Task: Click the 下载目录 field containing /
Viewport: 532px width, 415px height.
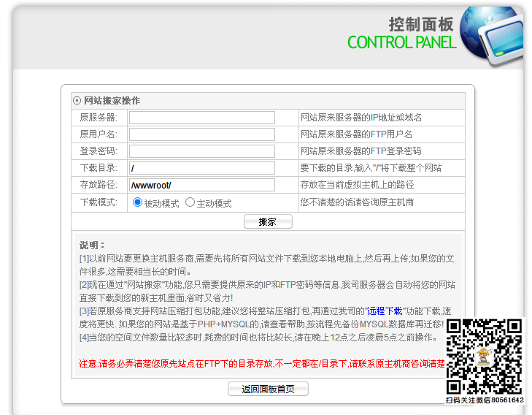Action: click(202, 168)
